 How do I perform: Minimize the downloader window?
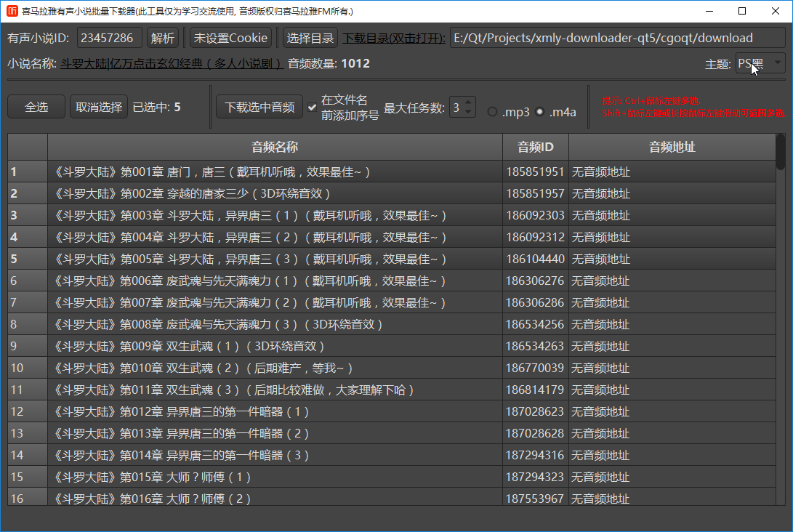[x=709, y=11]
